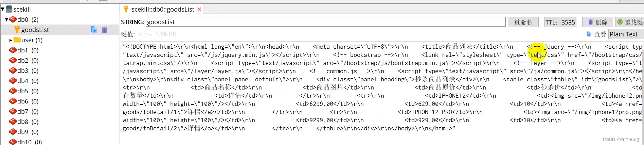Expand the user folder
Image resolution: width=644 pixels, height=145 pixels.
[x=11, y=40]
